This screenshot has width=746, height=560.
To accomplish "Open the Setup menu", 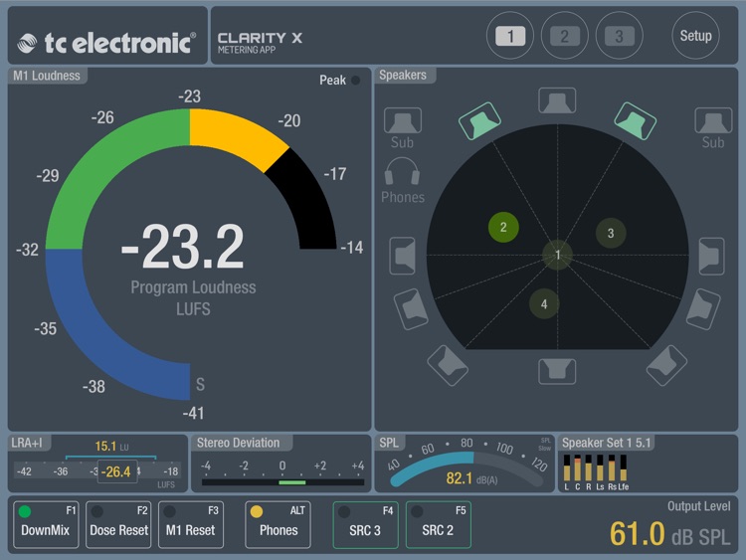I will pyautogui.click(x=695, y=36).
